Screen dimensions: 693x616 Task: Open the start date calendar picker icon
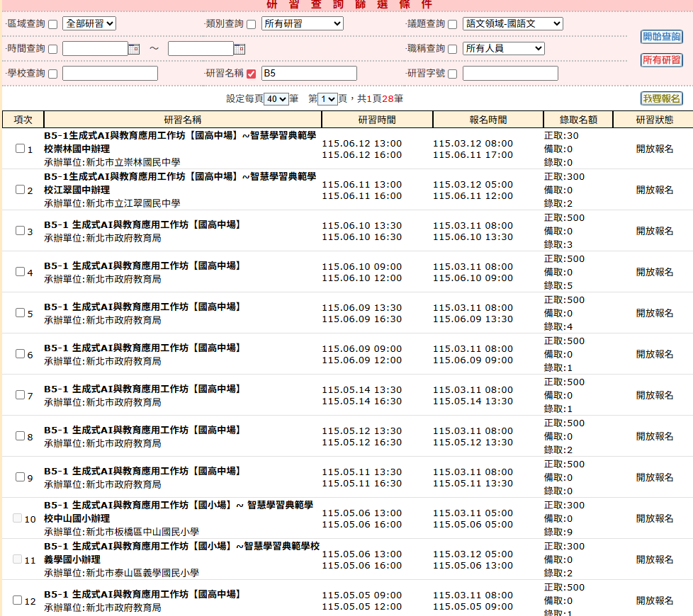[x=134, y=49]
